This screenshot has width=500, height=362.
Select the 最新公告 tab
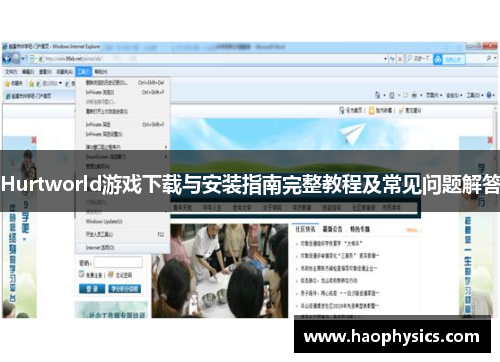tap(332, 229)
